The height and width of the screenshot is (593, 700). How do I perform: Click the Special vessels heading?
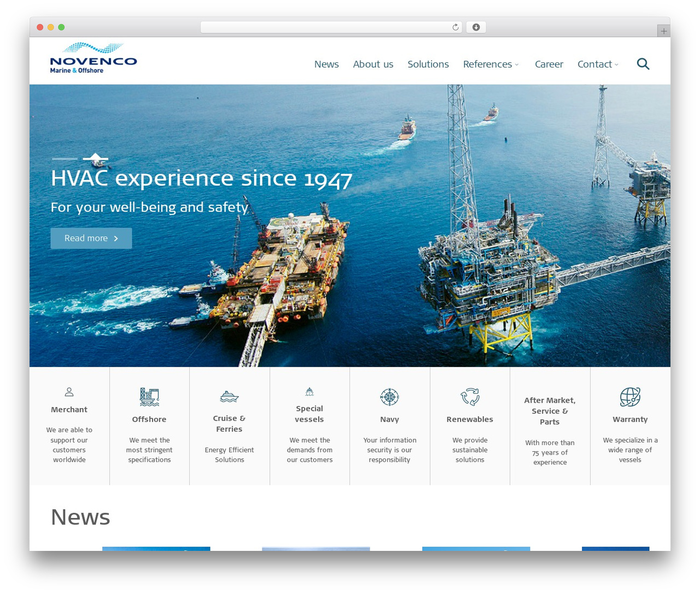(x=310, y=414)
